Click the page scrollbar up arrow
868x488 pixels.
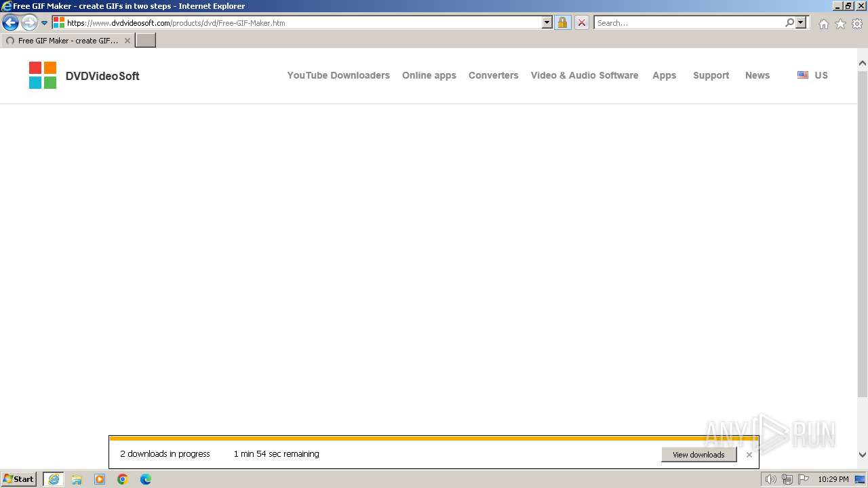coord(863,64)
